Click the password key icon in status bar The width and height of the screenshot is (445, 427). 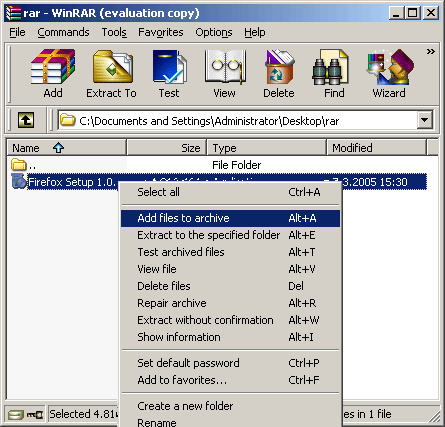35,415
